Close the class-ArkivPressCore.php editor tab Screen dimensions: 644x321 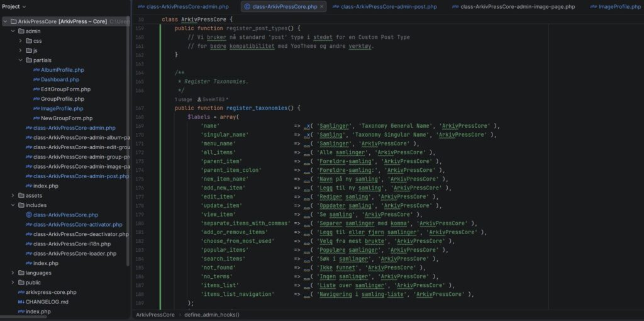321,6
